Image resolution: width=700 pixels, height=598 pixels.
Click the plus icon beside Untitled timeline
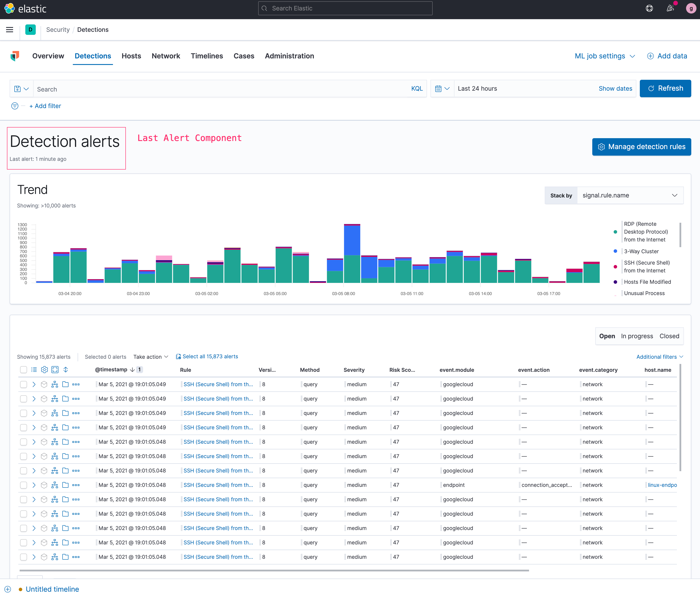point(8,589)
